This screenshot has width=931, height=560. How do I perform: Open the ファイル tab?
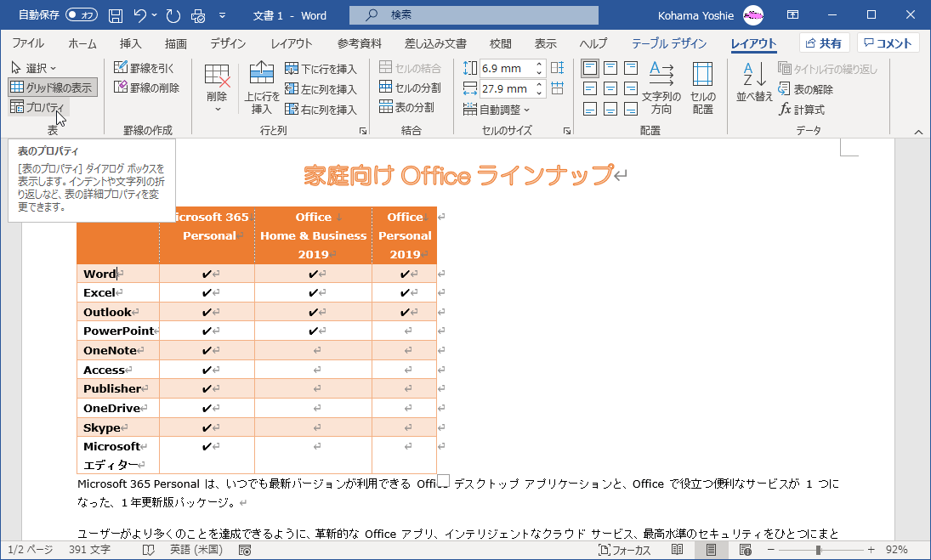click(x=28, y=43)
